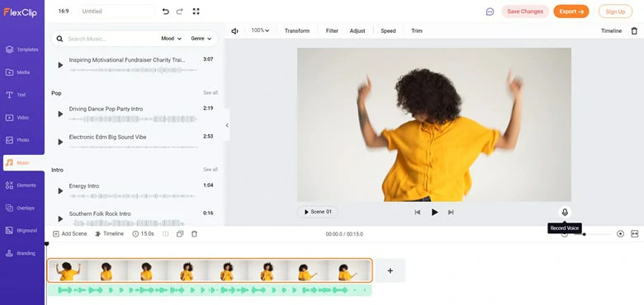Open the Speed option
Image resolution: width=644 pixels, height=305 pixels.
(x=388, y=30)
